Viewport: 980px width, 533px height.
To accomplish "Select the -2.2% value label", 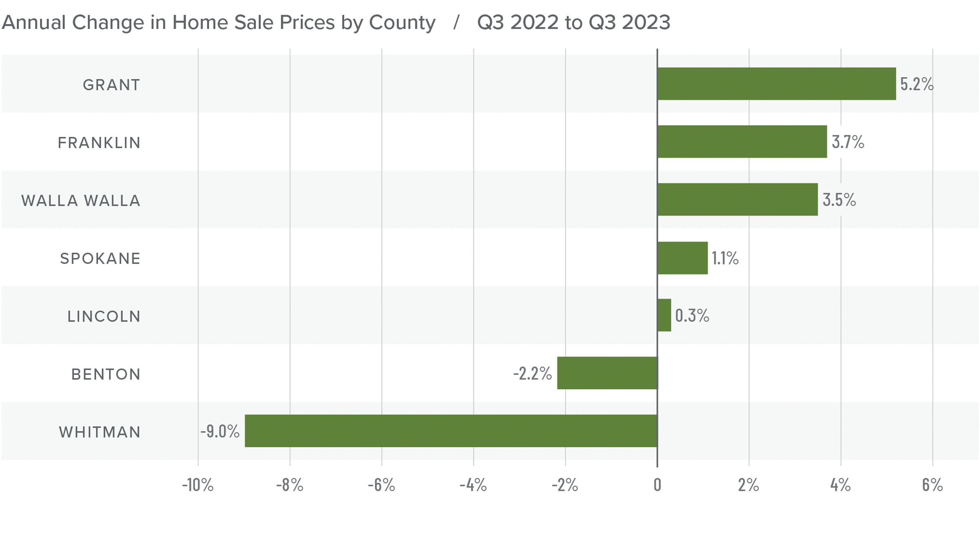I will click(532, 373).
